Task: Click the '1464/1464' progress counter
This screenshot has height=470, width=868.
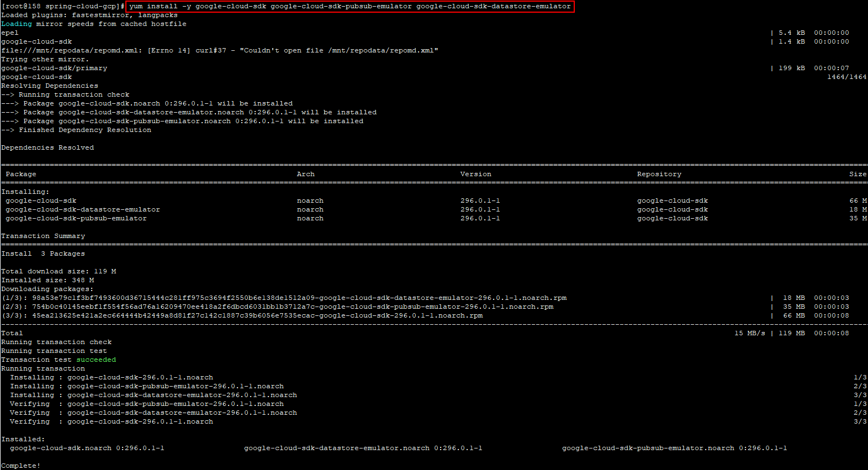Action: [847, 77]
